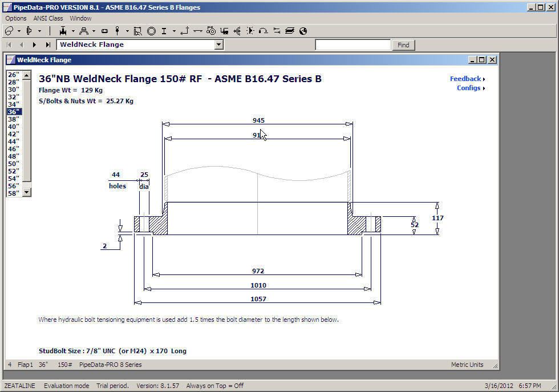The width and height of the screenshot is (559, 392).
Task: Select 58" in the size list
Action: pos(14,193)
